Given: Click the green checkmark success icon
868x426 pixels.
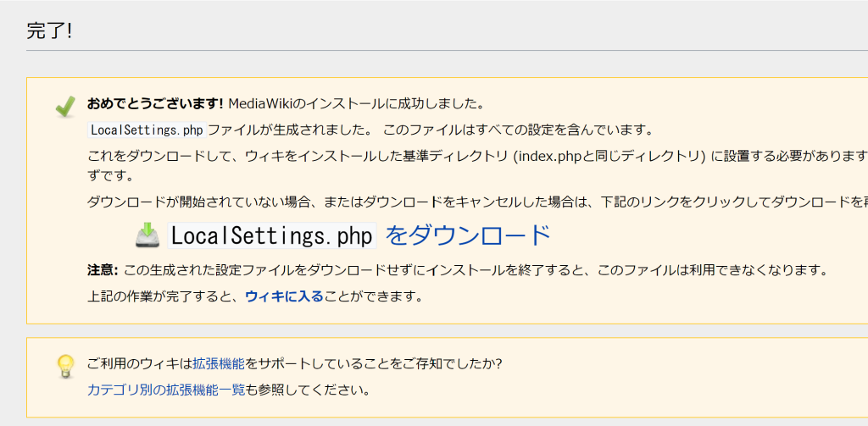Looking at the screenshot, I should click(65, 106).
